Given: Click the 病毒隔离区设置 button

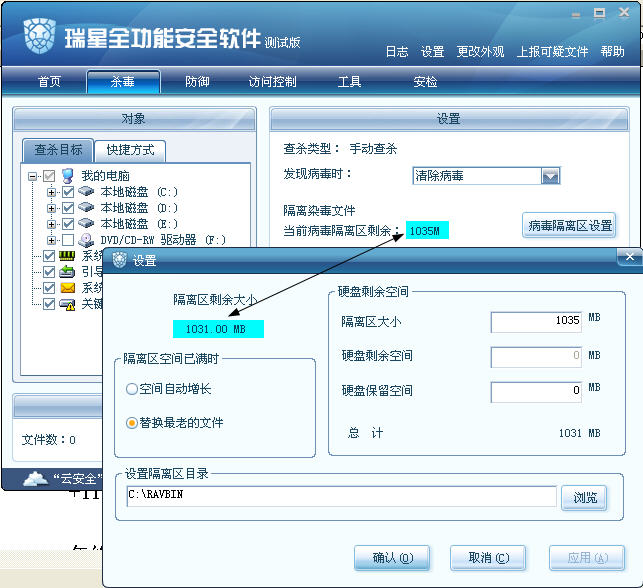Looking at the screenshot, I should click(570, 225).
